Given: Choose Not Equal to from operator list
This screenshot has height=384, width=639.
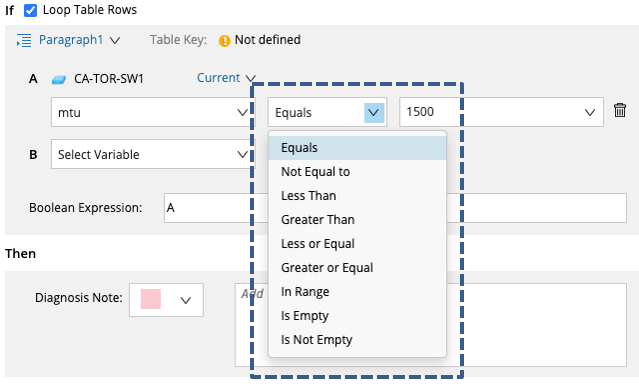Looking at the screenshot, I should (x=357, y=172).
